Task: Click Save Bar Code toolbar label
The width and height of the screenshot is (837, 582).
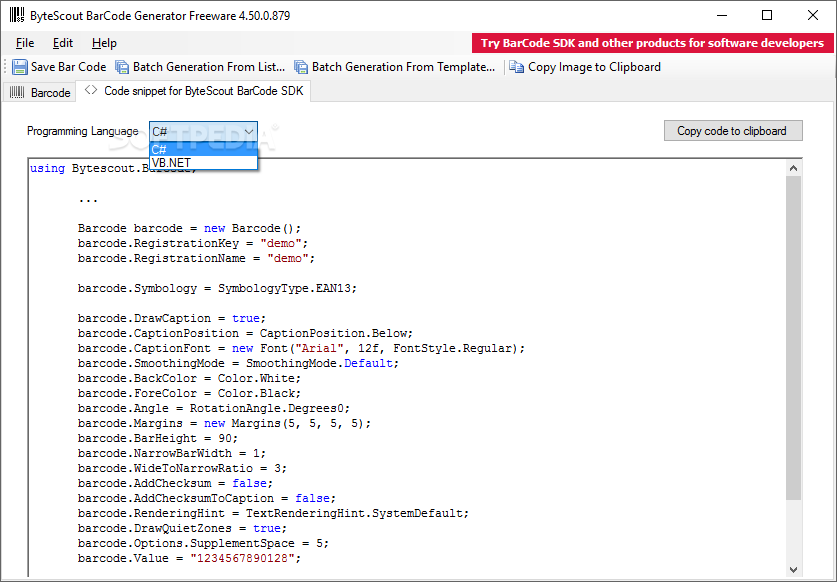Action: pos(68,67)
